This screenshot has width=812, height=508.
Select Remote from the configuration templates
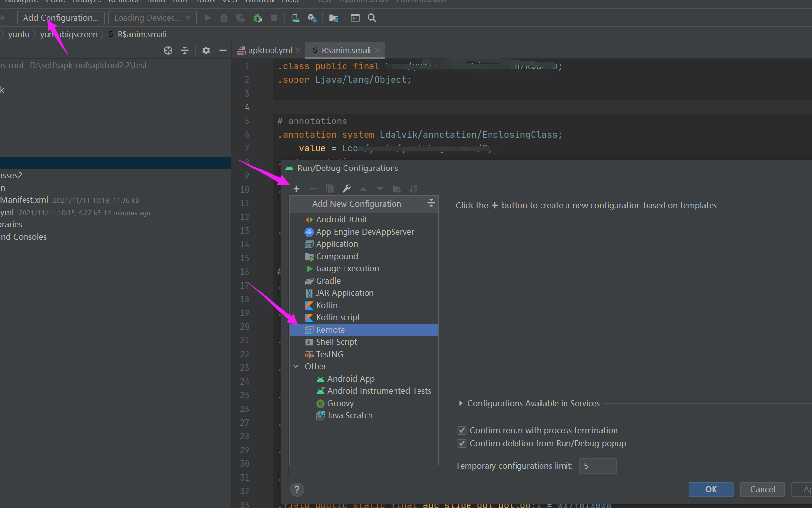(x=329, y=330)
